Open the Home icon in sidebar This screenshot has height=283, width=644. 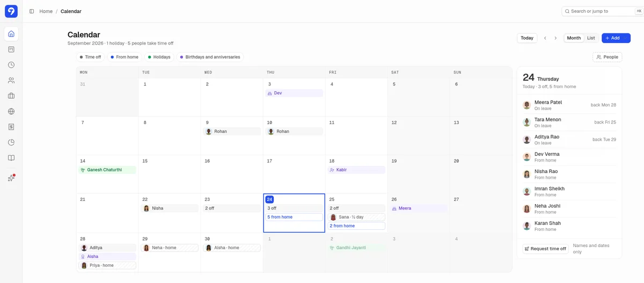pos(11,34)
